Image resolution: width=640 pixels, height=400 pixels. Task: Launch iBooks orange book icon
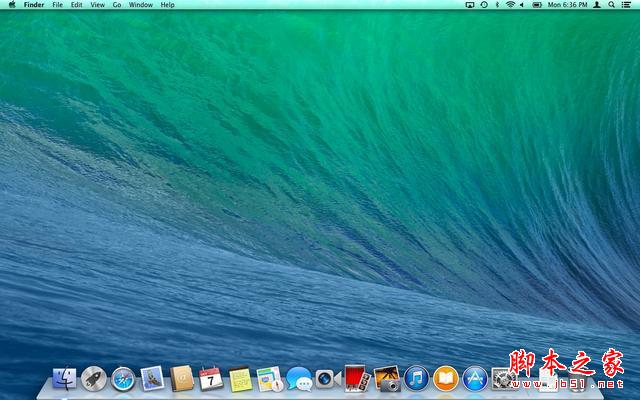click(446, 378)
